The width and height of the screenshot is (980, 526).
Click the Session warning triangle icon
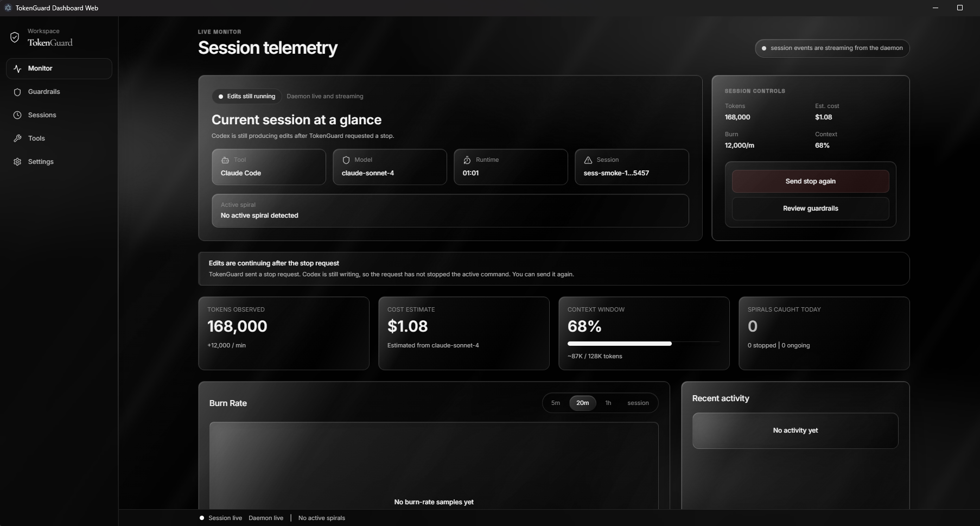coord(588,160)
